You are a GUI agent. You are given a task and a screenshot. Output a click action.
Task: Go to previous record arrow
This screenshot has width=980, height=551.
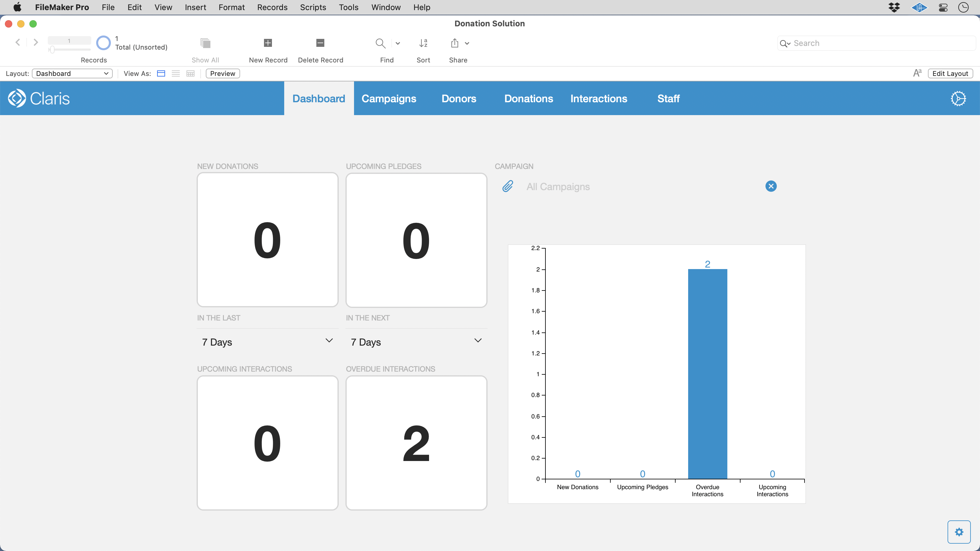point(17,42)
